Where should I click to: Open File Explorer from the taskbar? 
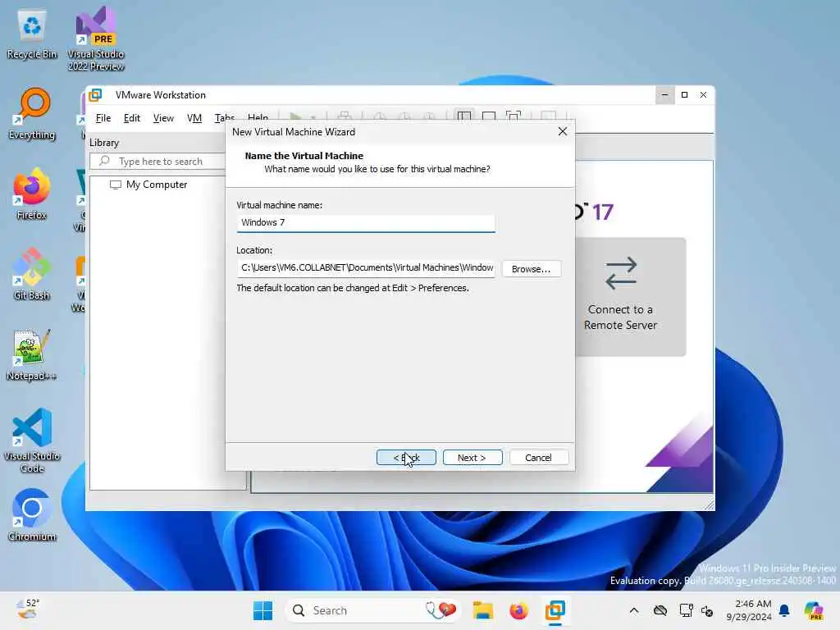[x=482, y=610]
